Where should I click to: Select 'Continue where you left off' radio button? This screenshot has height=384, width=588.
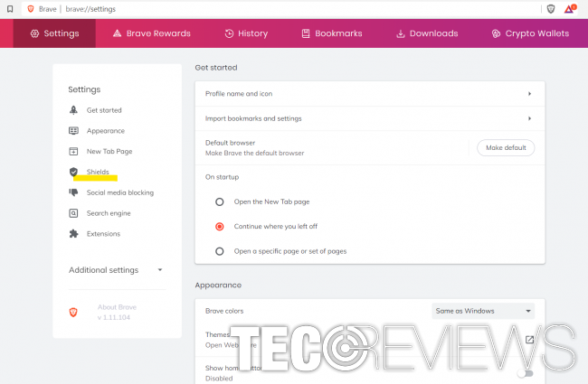tap(220, 227)
